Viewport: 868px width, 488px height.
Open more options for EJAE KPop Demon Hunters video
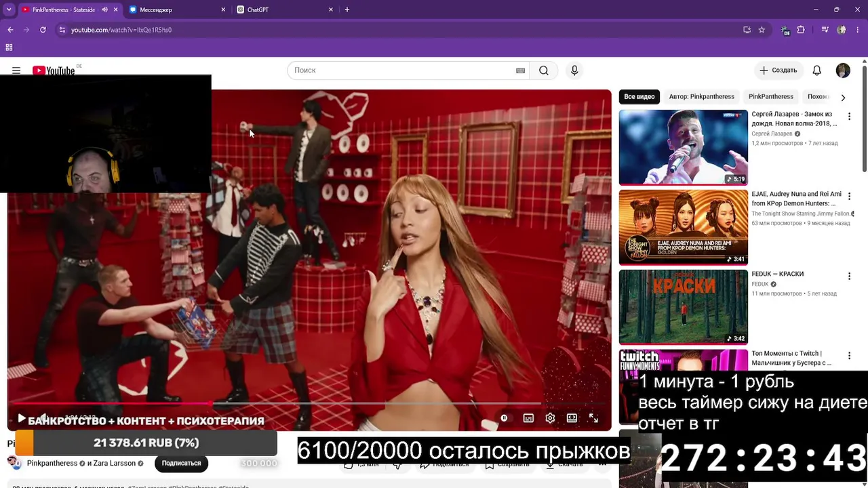click(849, 197)
